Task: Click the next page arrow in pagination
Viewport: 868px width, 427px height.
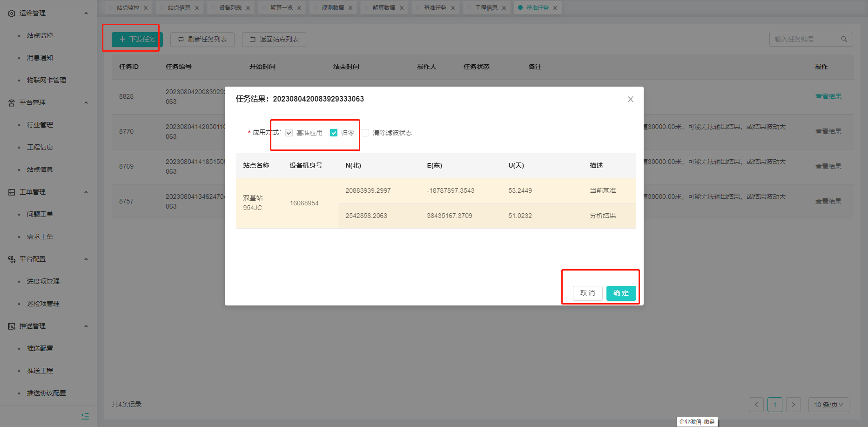Action: (793, 405)
